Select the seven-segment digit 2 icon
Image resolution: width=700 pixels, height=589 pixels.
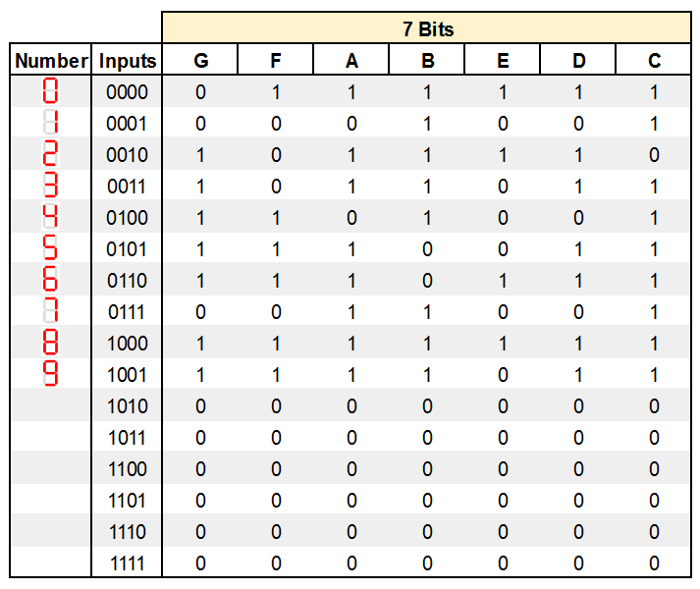click(x=51, y=155)
